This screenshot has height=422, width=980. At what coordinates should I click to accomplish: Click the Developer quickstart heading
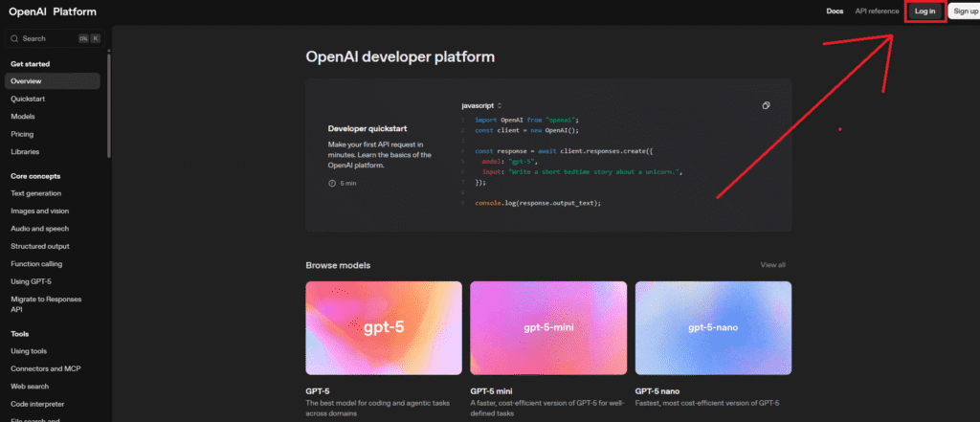click(367, 129)
